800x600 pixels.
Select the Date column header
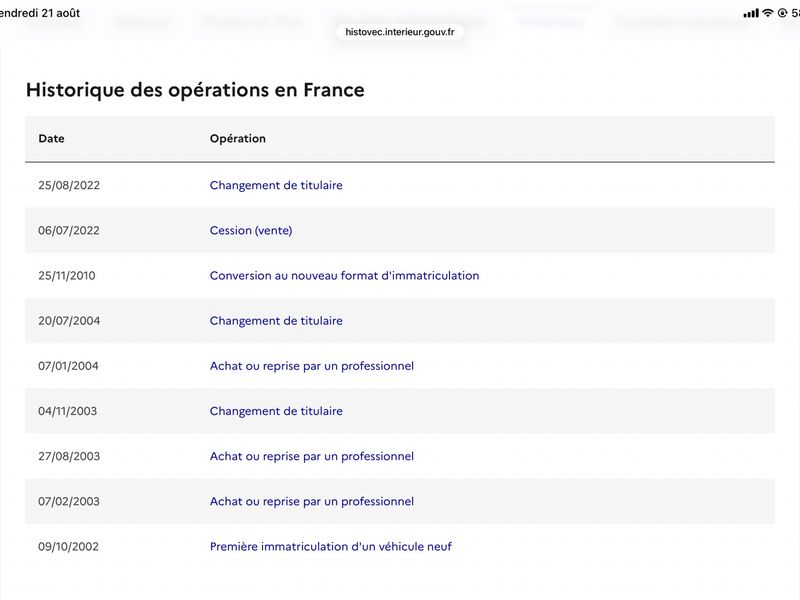point(51,139)
